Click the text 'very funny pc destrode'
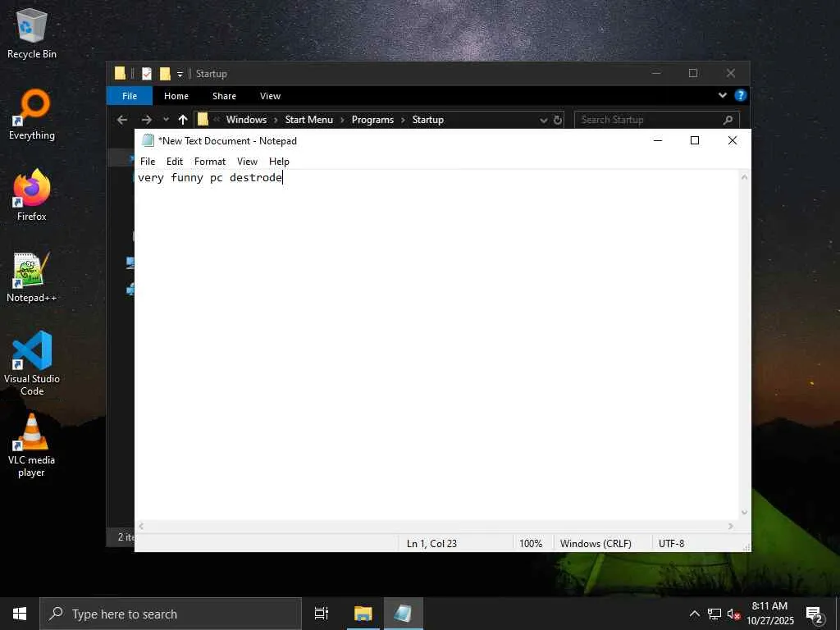Viewport: 840px width, 630px height. click(210, 177)
